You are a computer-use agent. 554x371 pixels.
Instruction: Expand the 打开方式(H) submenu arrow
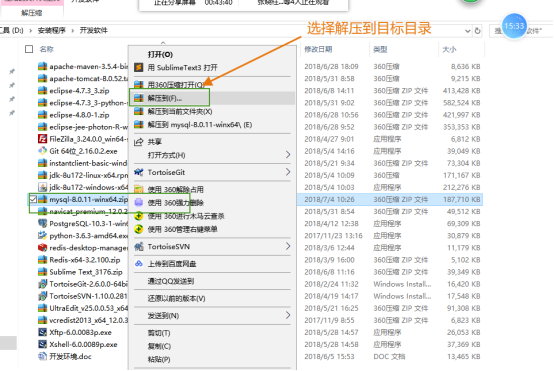[288, 155]
